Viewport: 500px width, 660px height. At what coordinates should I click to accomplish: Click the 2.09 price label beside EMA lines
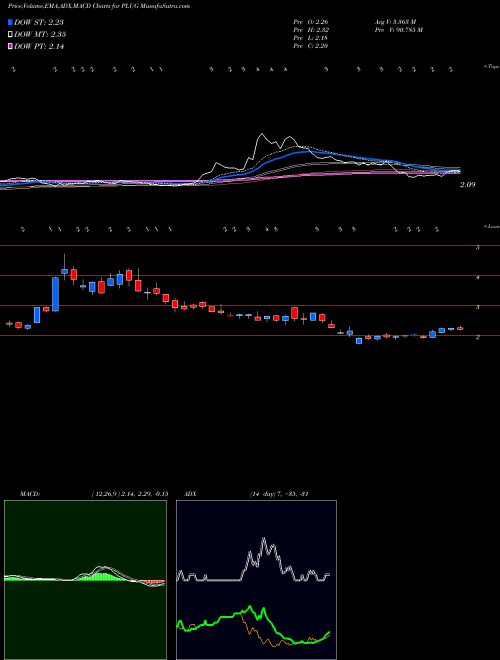467,184
